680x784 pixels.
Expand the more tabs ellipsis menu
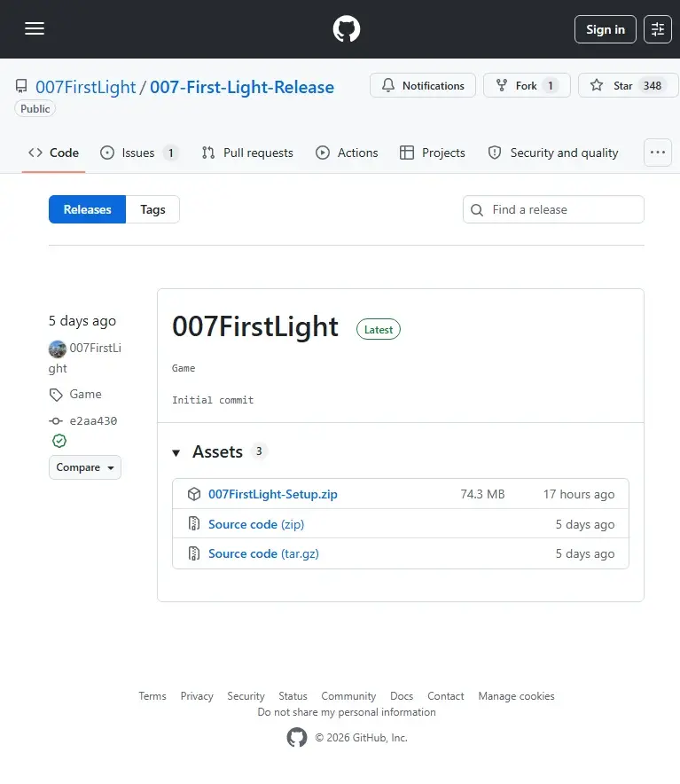658,152
